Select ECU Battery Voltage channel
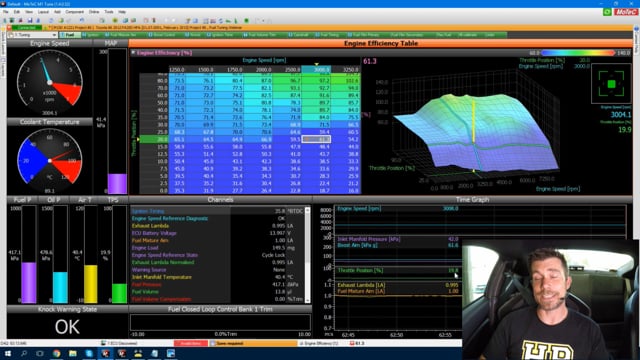Image resolution: width=640 pixels, height=360 pixels. (217, 233)
